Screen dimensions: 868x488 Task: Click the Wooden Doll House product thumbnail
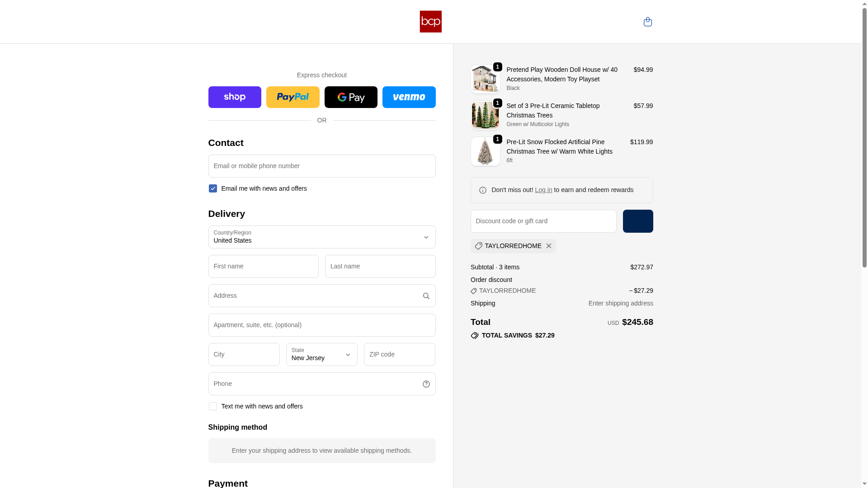(485, 79)
